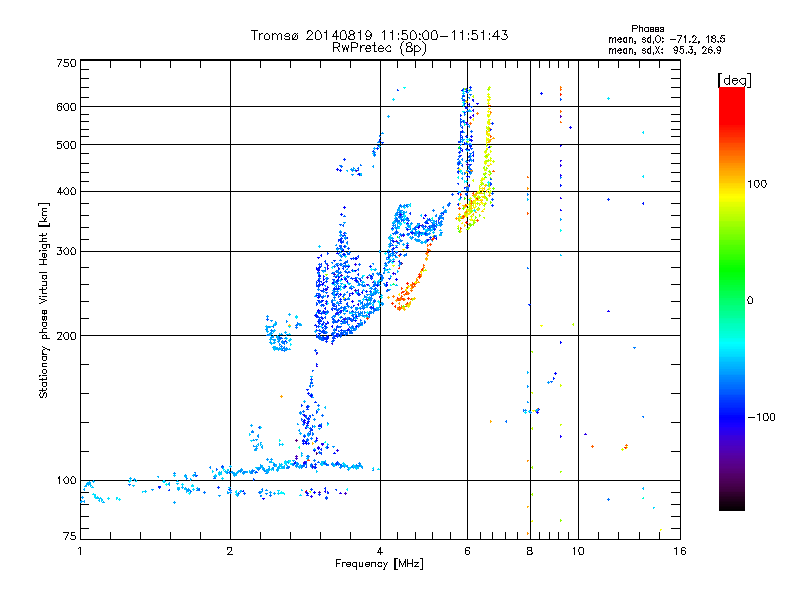
Task: Click the y-axis tick label '400'
Action: coord(66,191)
